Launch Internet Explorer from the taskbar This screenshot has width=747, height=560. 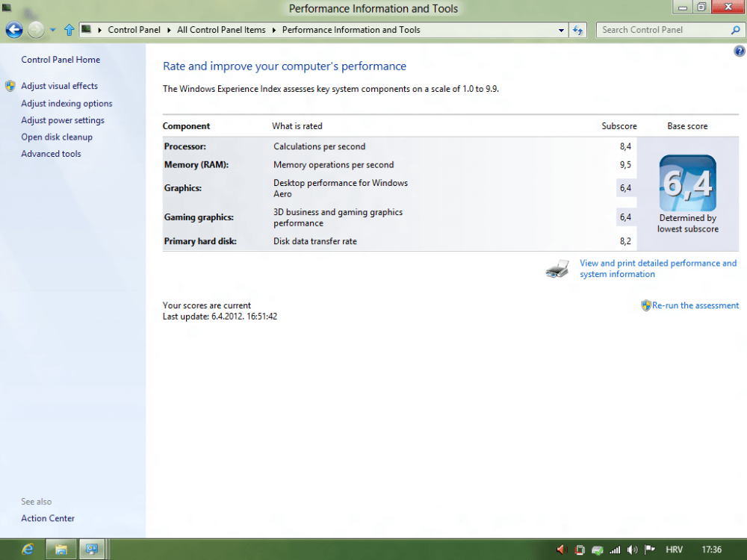tap(28, 550)
